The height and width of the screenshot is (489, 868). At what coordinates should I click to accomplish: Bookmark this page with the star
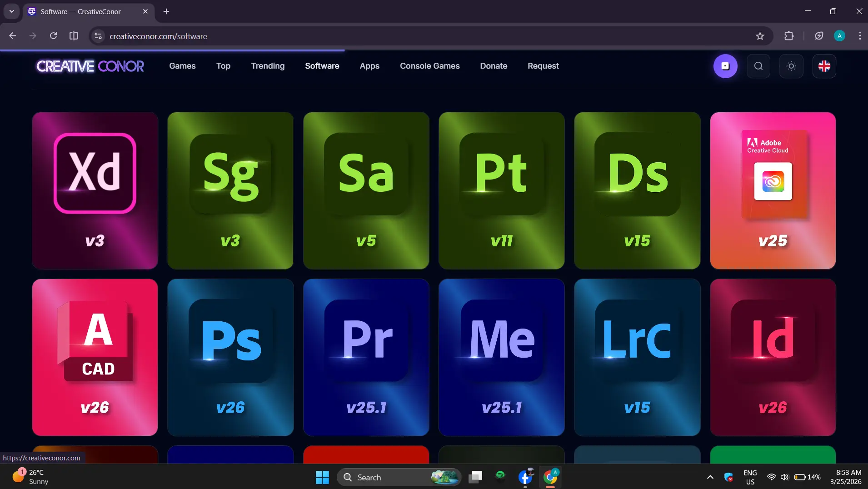pyautogui.click(x=760, y=36)
